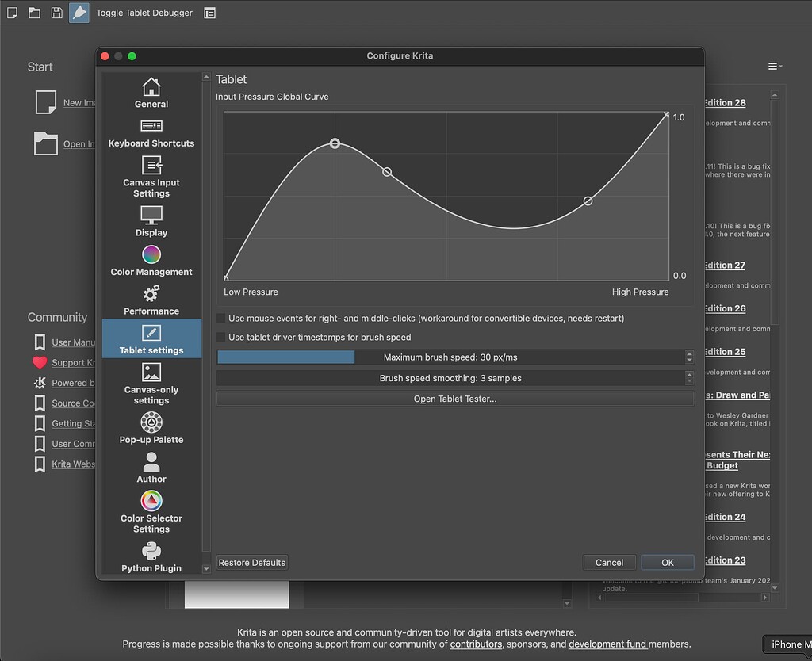Click Restore Defaults button
The image size is (812, 661).
point(251,563)
